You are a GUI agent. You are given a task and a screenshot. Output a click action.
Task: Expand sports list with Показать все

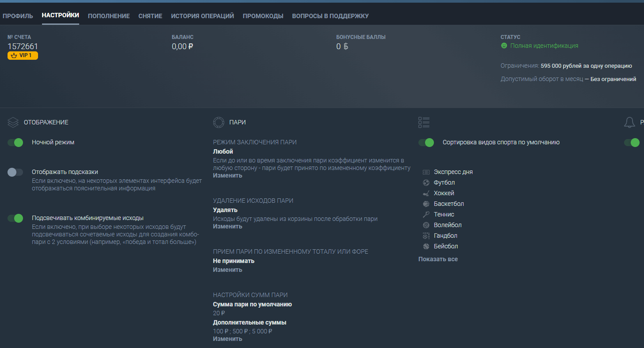438,259
